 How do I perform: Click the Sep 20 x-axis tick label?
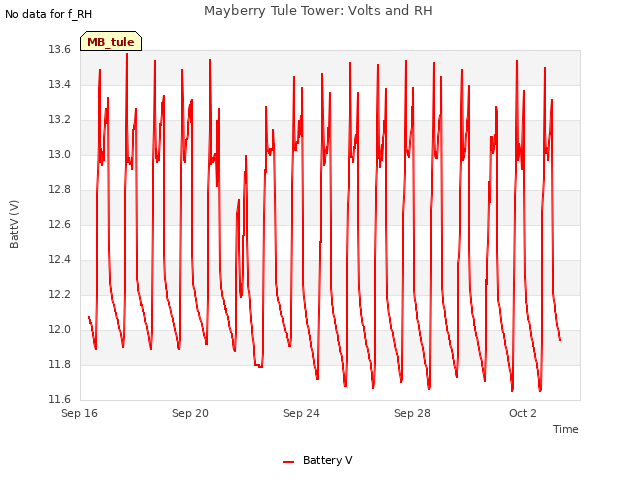click(x=190, y=413)
